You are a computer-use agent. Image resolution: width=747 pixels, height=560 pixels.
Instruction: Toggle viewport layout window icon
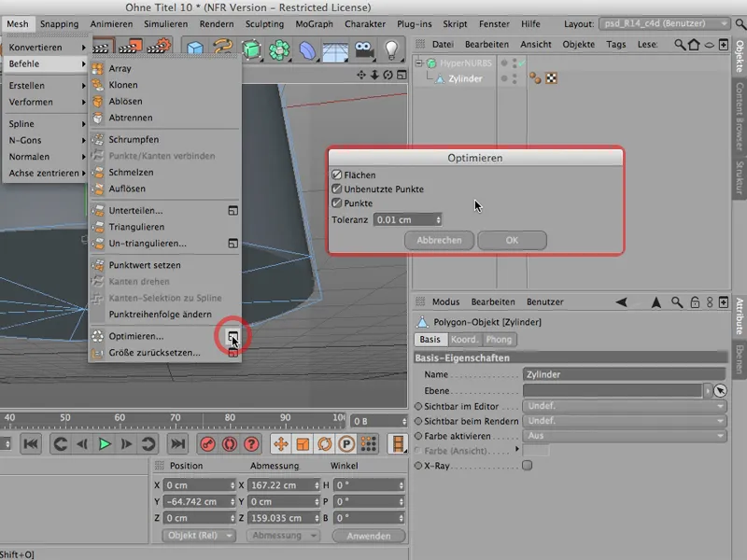402,75
